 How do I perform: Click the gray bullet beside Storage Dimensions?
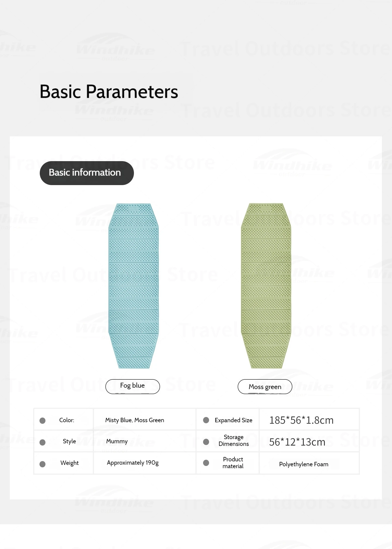[x=206, y=442]
